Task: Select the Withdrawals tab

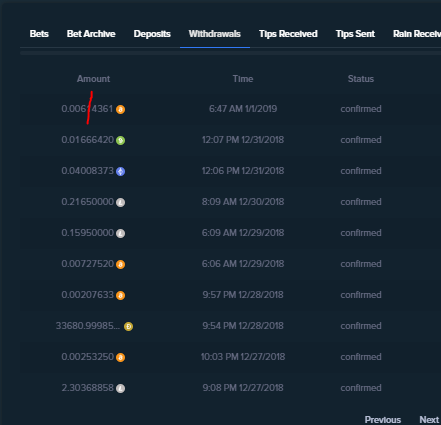Action: click(x=215, y=34)
